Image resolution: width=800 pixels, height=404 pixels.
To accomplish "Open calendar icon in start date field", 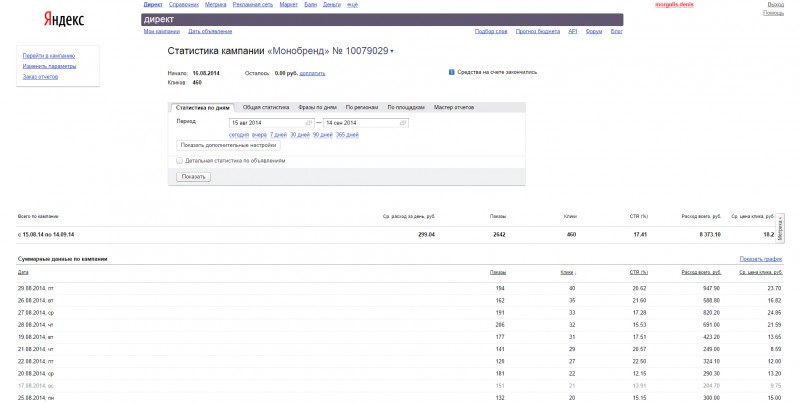I will (x=309, y=123).
